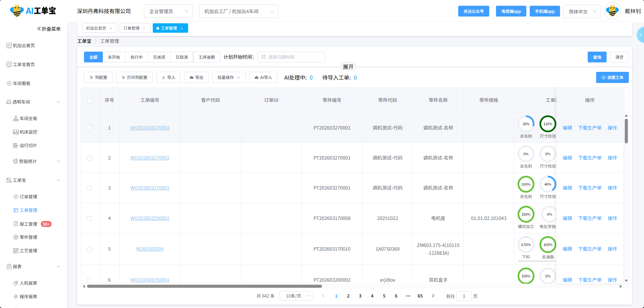Close the 订单管理 tab via x icon

(x=144, y=28)
